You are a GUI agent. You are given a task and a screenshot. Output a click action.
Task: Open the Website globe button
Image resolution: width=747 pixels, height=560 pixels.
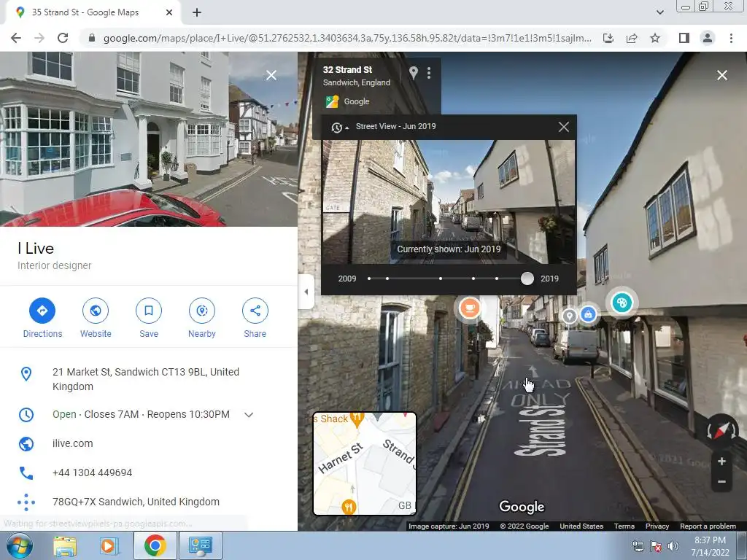(x=96, y=311)
